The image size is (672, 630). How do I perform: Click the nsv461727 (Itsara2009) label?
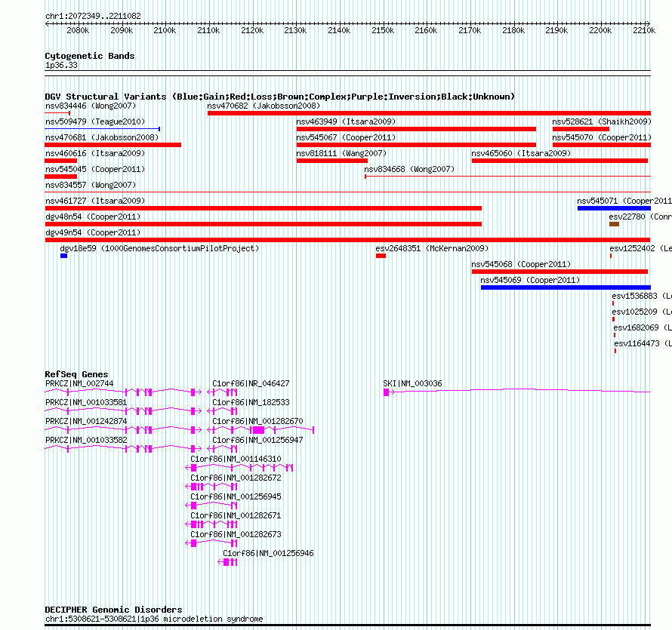click(95, 201)
